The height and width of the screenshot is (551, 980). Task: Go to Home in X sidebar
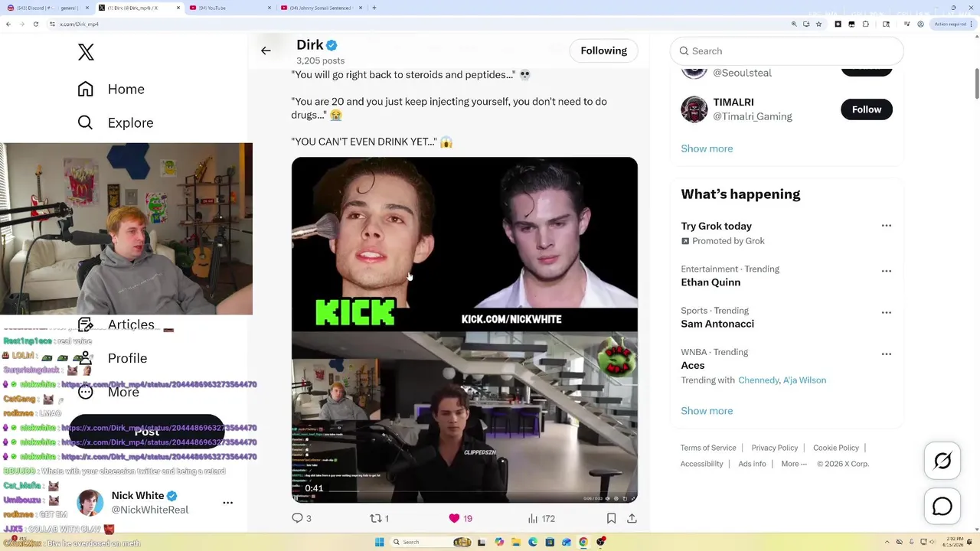pos(111,89)
